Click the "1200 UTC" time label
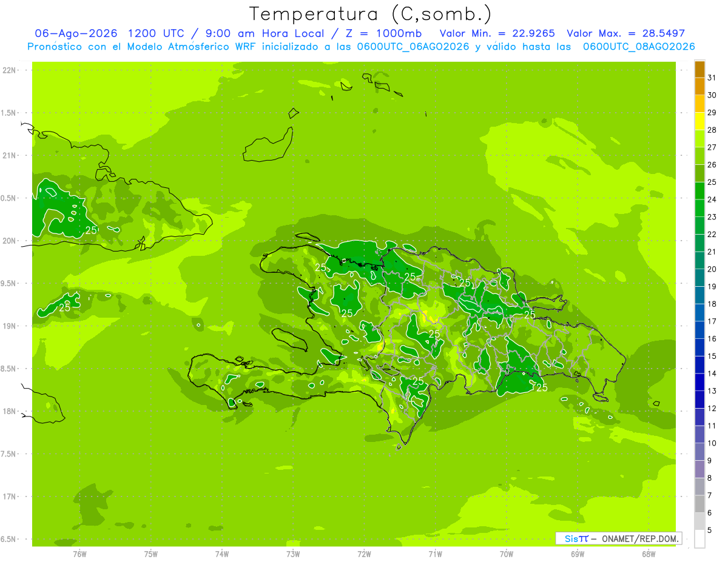 [156, 33]
